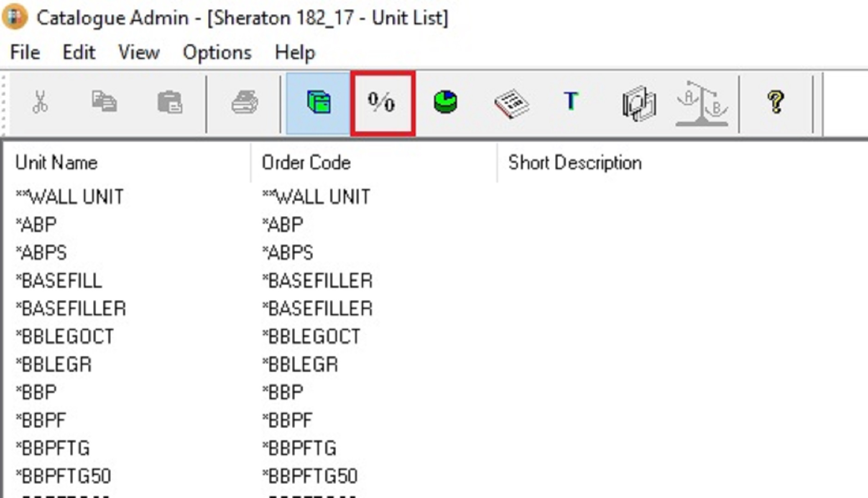
Task: Select the *BBPFTG50 unit name row
Action: coord(63,476)
